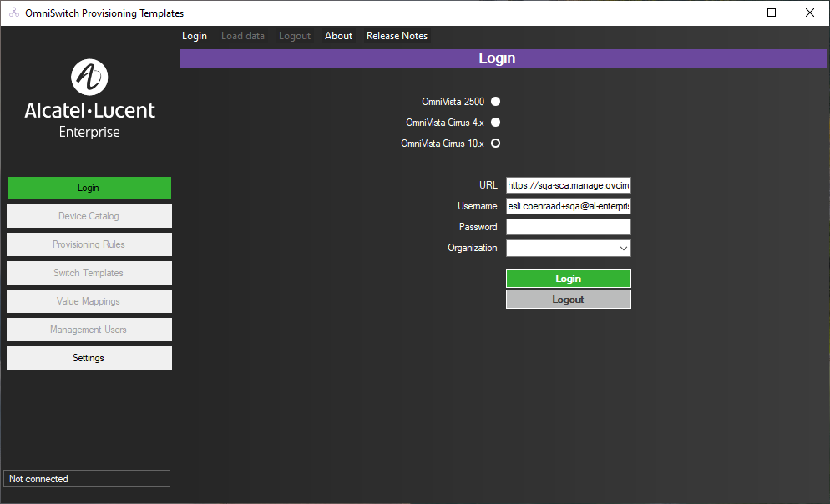Click the green Login button in sidebar
This screenshot has width=830, height=504.
pyautogui.click(x=89, y=188)
